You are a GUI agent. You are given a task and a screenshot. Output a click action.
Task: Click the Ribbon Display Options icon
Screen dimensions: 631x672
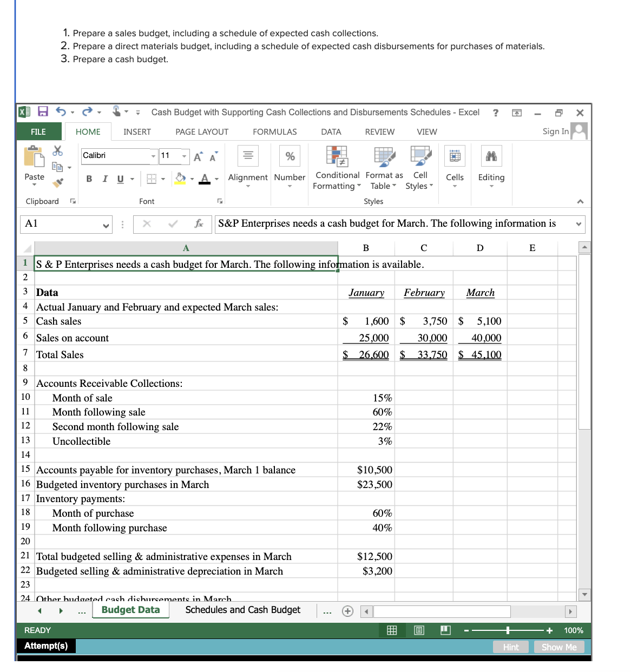[x=517, y=113]
